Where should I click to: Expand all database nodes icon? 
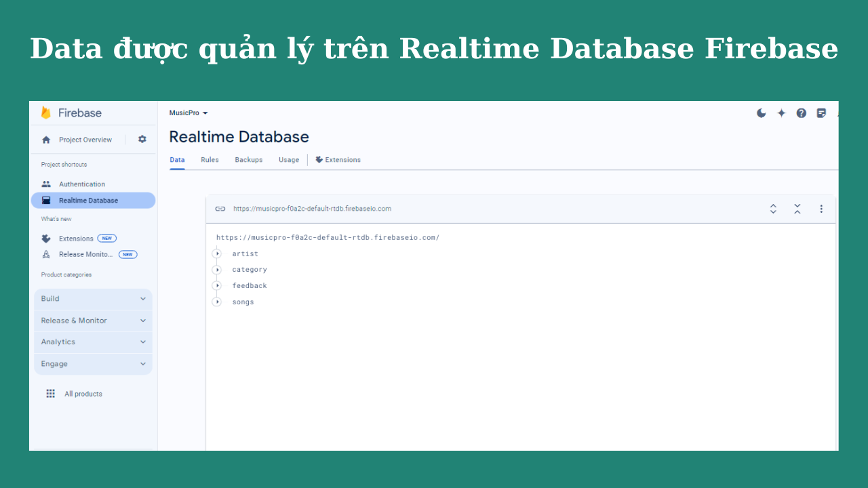pyautogui.click(x=773, y=209)
